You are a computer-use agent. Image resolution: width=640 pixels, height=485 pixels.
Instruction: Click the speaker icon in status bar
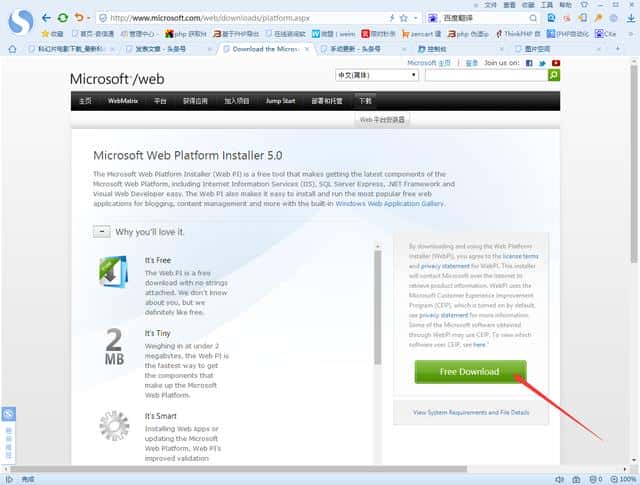(559, 479)
